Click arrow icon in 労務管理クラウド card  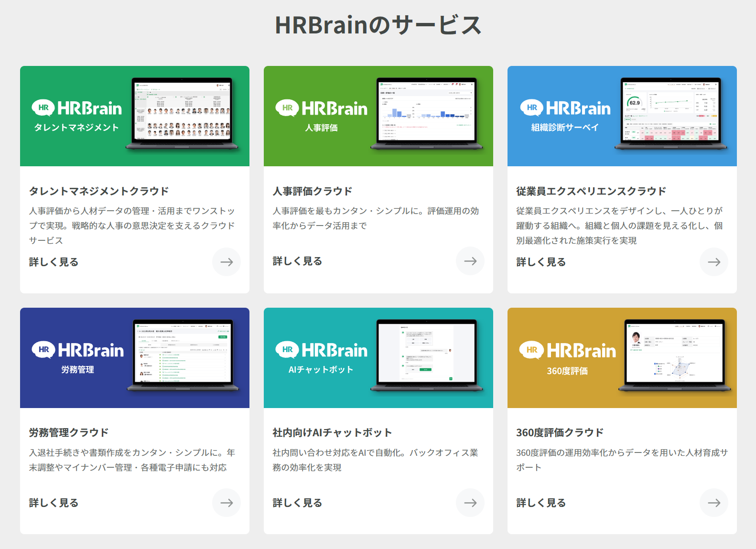click(227, 503)
